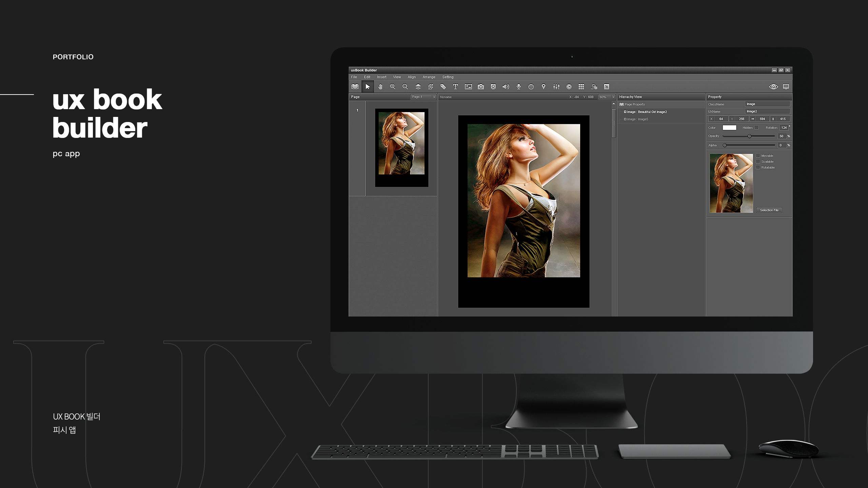Minimize the uxBook Builder window
Viewport: 868px width, 488px height.
[774, 70]
